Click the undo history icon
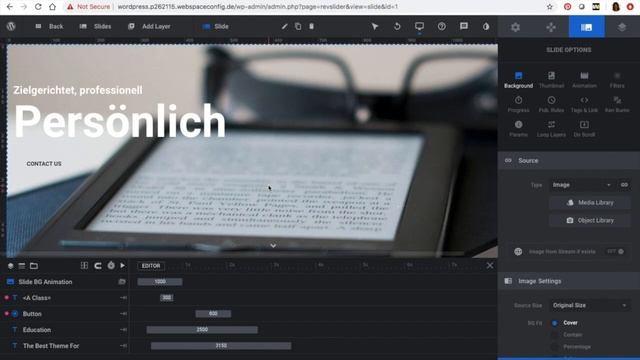The image size is (640, 360). point(397,27)
